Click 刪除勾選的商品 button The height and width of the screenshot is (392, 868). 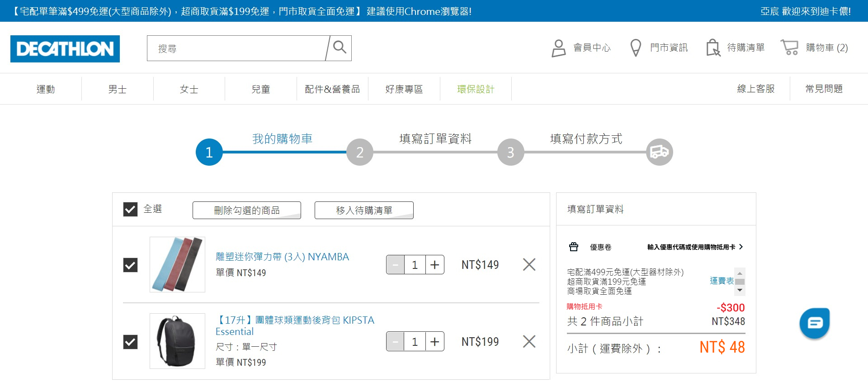tap(247, 210)
